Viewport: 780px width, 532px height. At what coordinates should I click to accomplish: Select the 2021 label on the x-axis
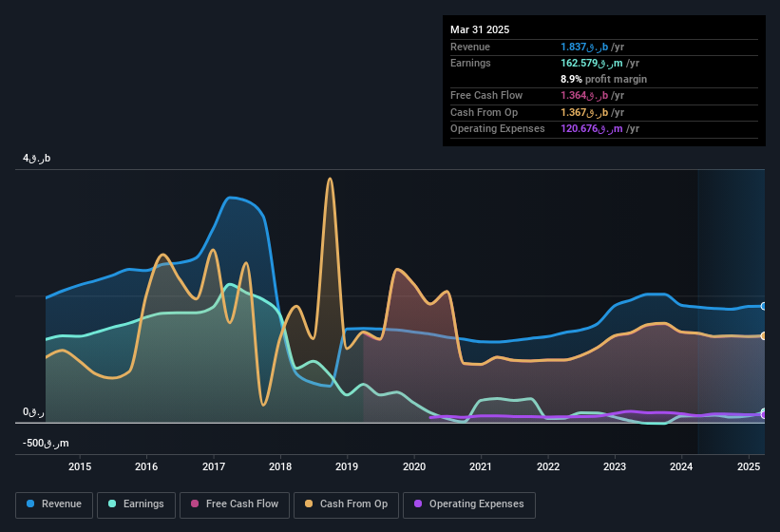click(x=481, y=466)
